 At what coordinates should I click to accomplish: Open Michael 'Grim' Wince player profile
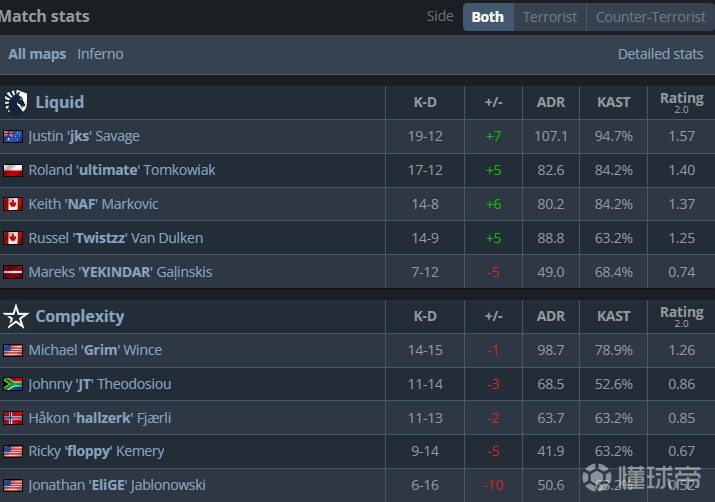click(95, 351)
